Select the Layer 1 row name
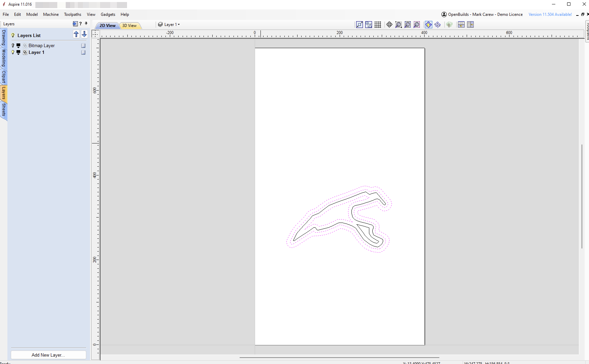 (36, 52)
